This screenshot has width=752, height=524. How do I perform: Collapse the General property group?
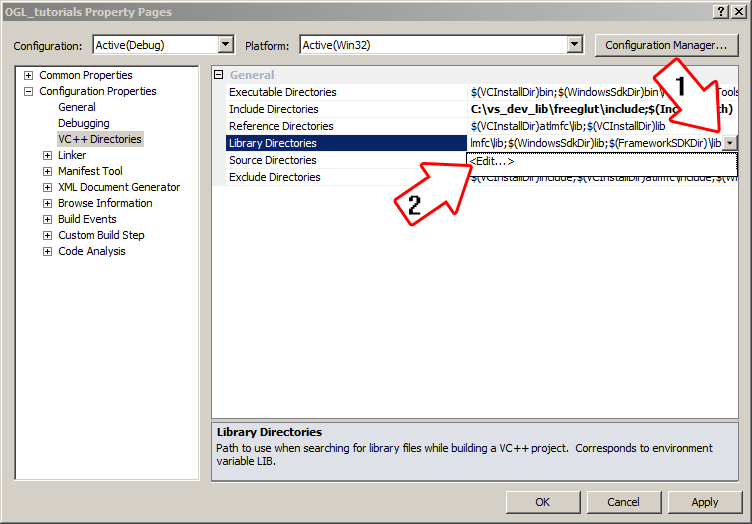coord(219,75)
